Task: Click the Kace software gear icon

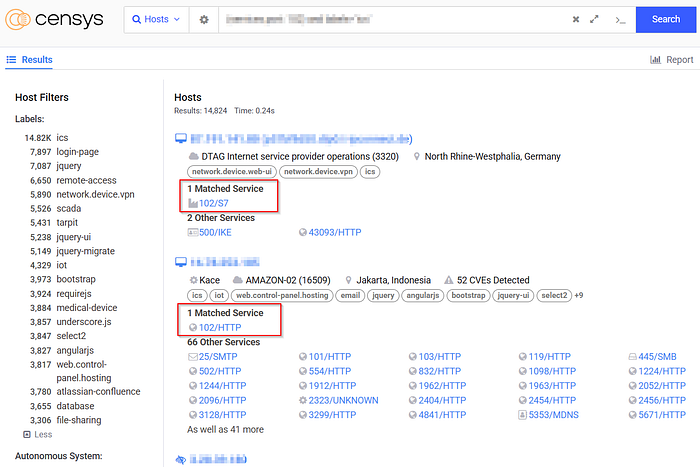Action: [193, 280]
